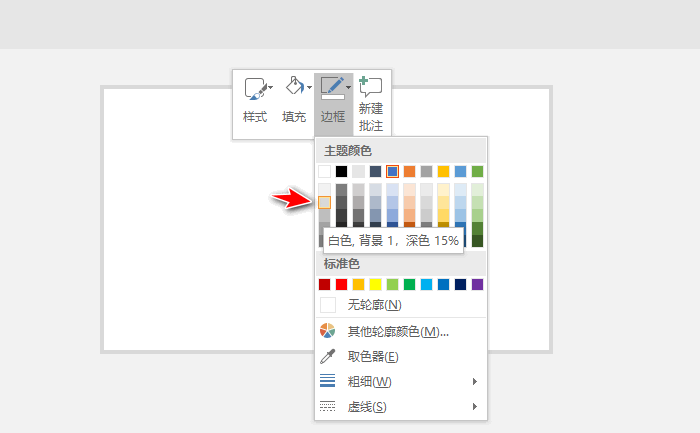Screen dimensions: 700x433
Task: Click the color wheel icon
Action: coord(327,331)
